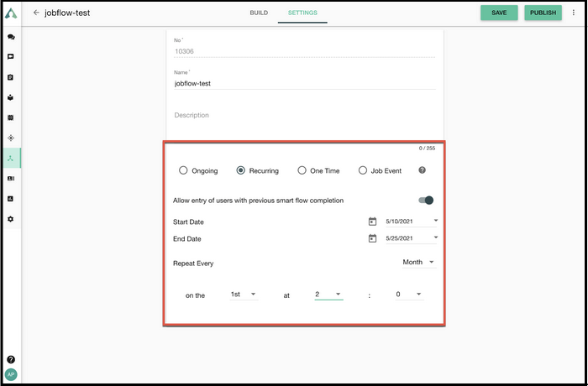This screenshot has width=588, height=386.
Task: Open the Start Date calendar icon
Action: (x=372, y=222)
